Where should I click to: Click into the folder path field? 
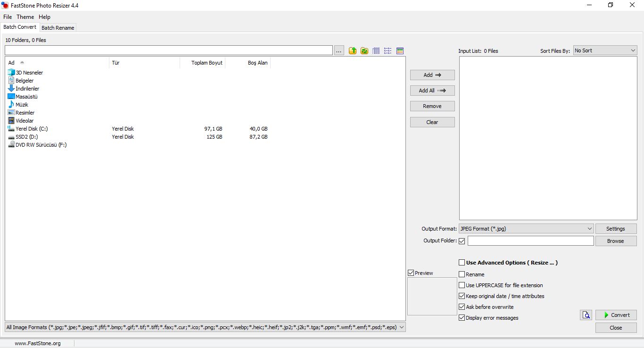(x=169, y=50)
